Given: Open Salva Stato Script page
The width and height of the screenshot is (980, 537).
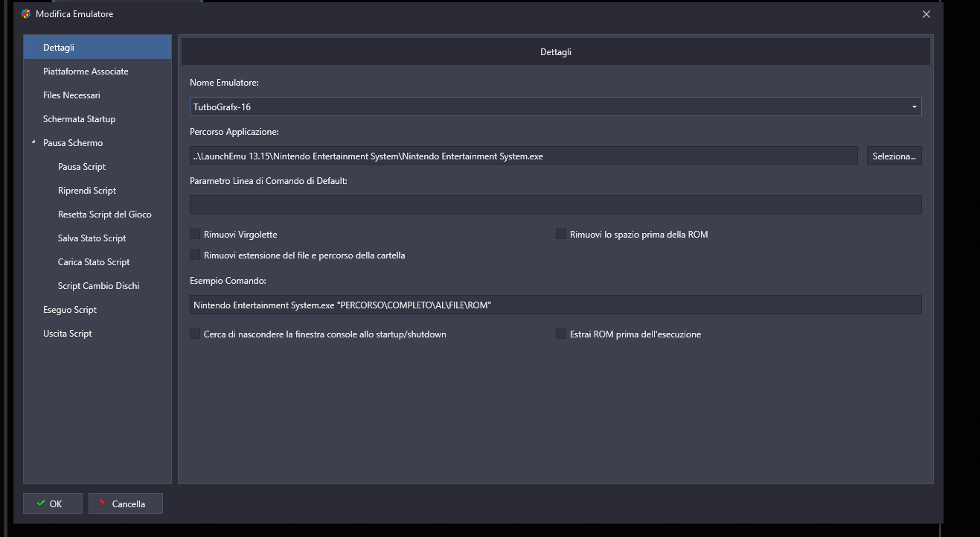Looking at the screenshot, I should (x=97, y=238).
